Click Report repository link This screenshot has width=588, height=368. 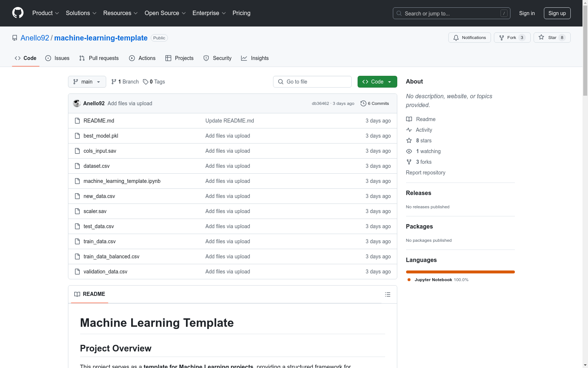point(426,173)
